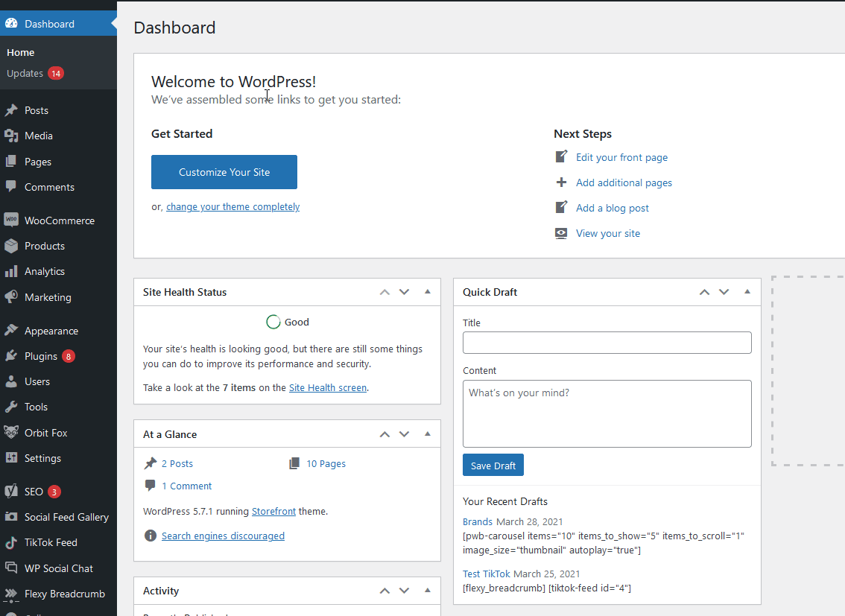Open the Site Health screen link
The height and width of the screenshot is (616, 845).
tap(328, 387)
